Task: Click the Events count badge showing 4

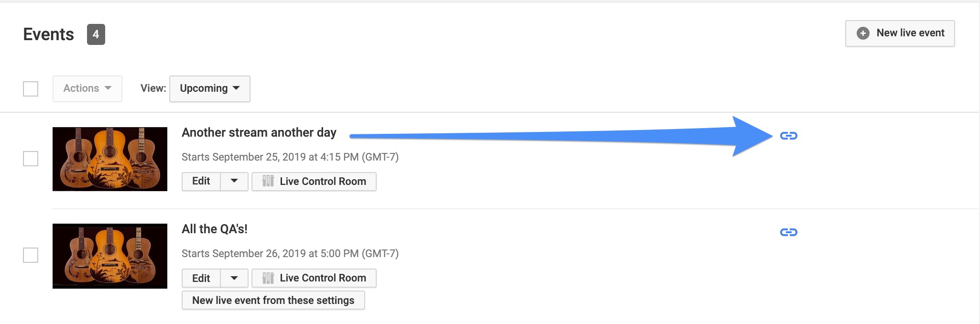Action: point(96,34)
